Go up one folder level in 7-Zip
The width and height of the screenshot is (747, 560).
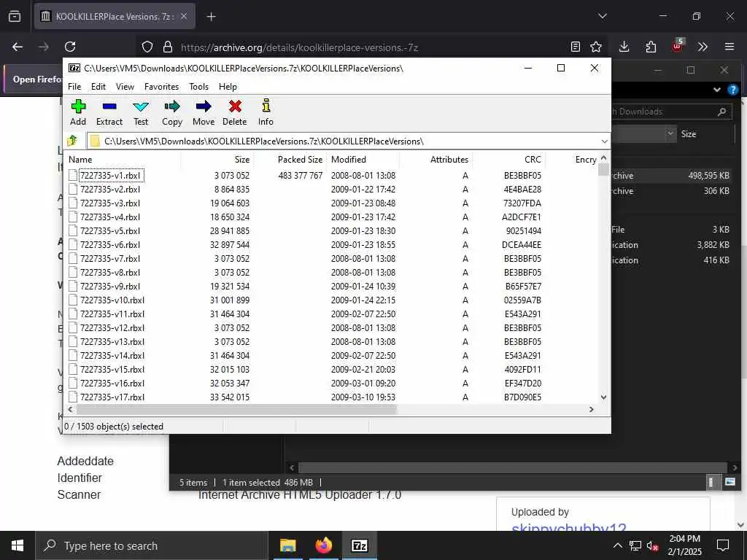pos(72,141)
